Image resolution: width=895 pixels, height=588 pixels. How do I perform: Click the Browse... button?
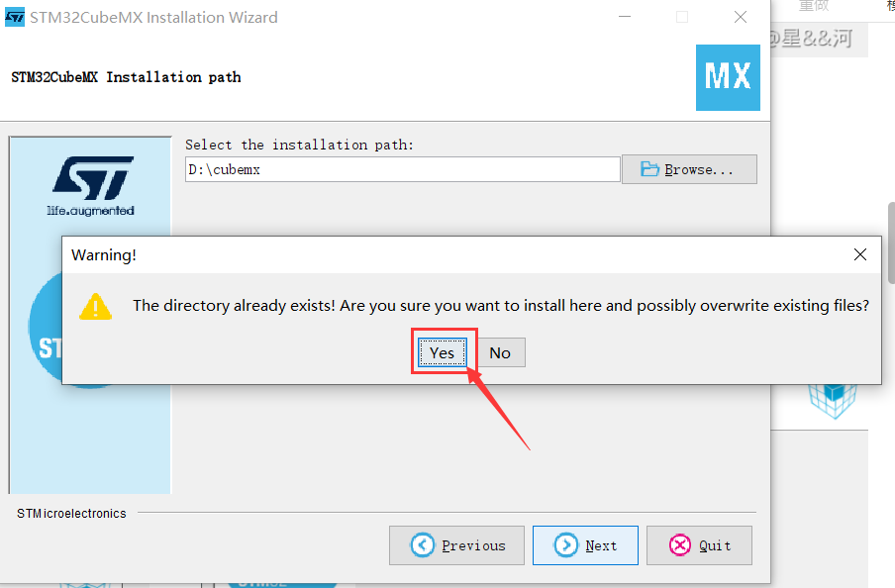[x=689, y=169]
